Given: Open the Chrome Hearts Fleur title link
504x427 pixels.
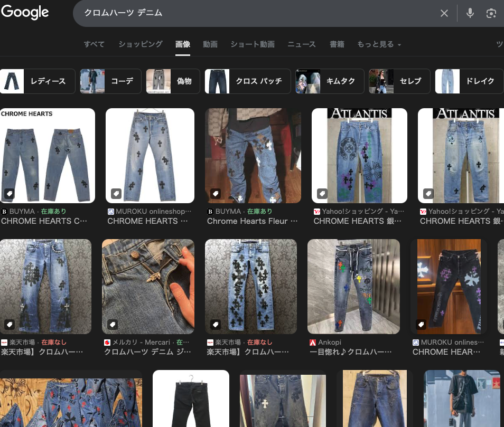Looking at the screenshot, I should (x=252, y=221).
